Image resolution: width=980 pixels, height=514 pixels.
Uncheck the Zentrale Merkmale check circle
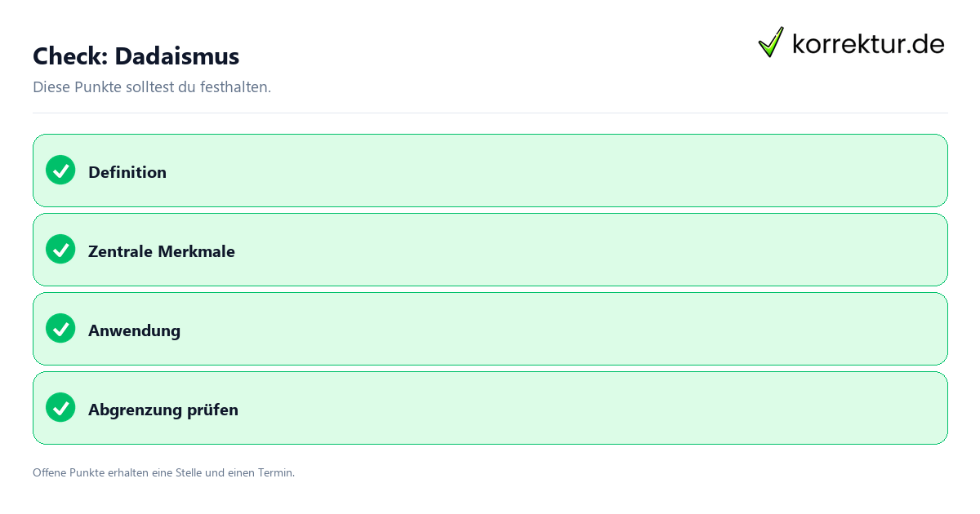[x=60, y=249]
